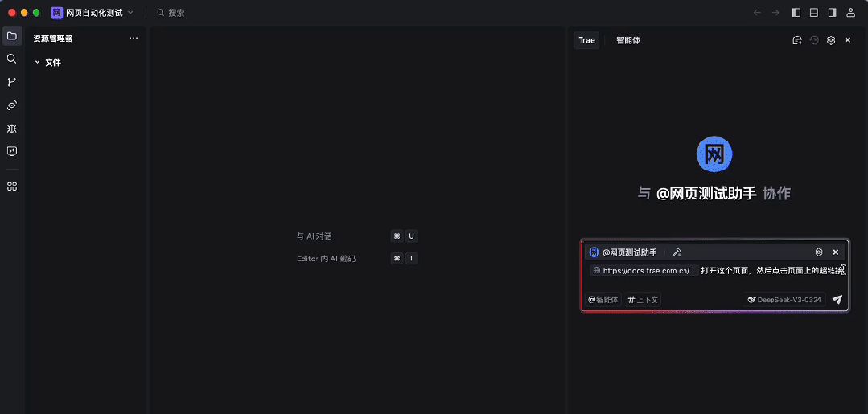
Task: Click the @智能体 button in chat box
Action: [603, 300]
